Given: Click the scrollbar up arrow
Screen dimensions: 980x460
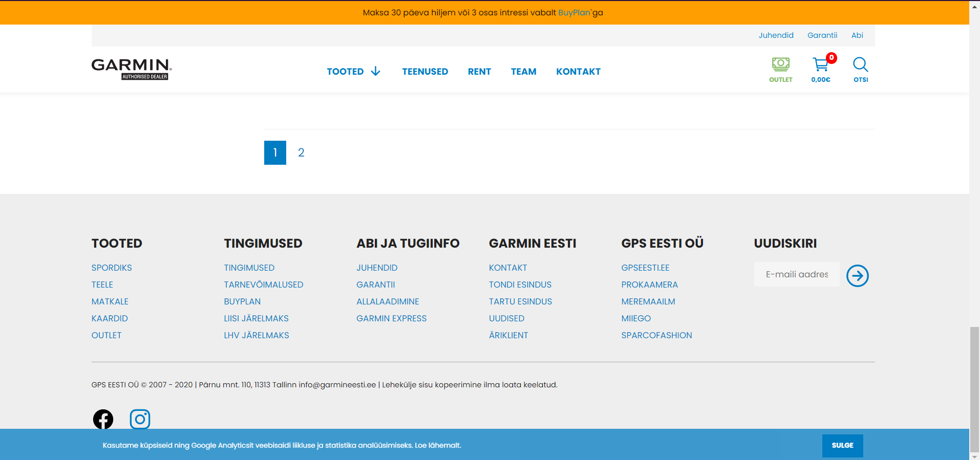Looking at the screenshot, I should (x=974, y=6).
